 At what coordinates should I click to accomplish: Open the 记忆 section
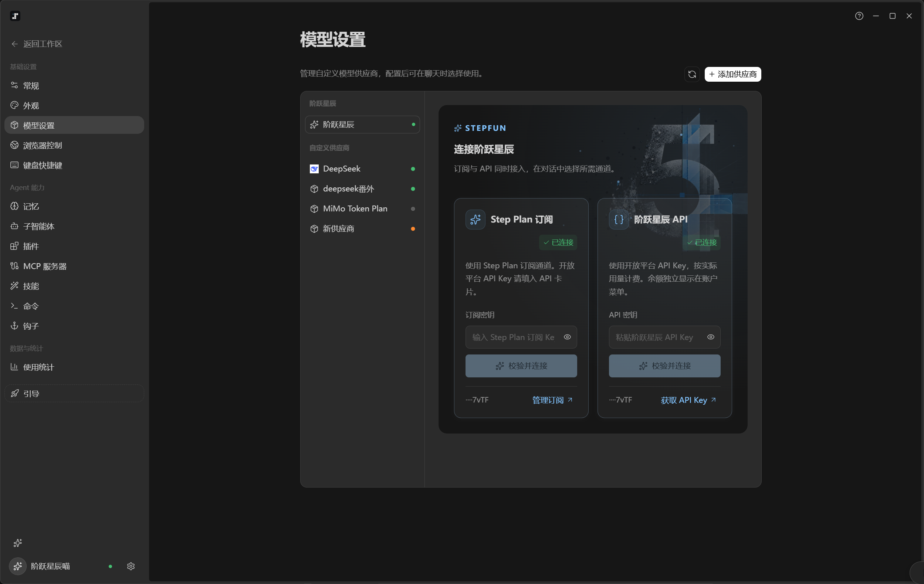(74, 206)
